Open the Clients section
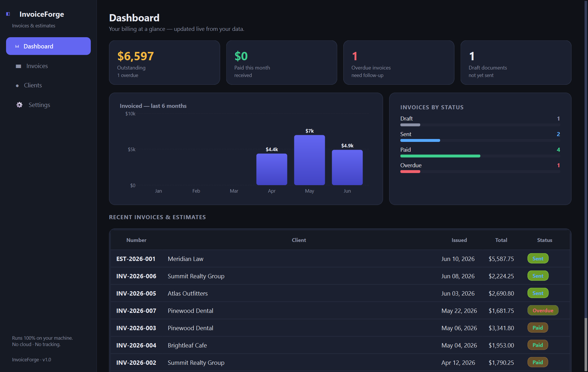The height and width of the screenshot is (372, 588). point(48,85)
